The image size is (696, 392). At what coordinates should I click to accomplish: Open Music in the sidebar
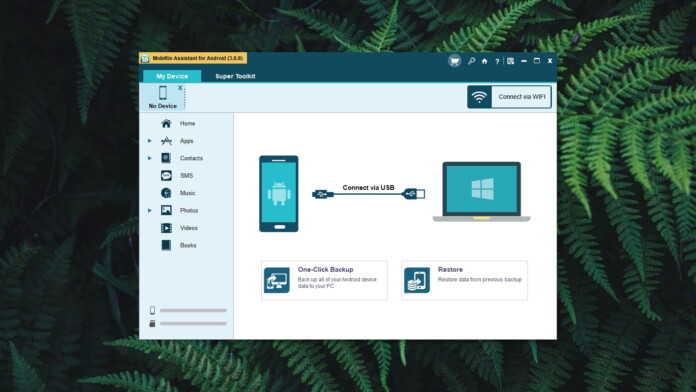coord(187,193)
